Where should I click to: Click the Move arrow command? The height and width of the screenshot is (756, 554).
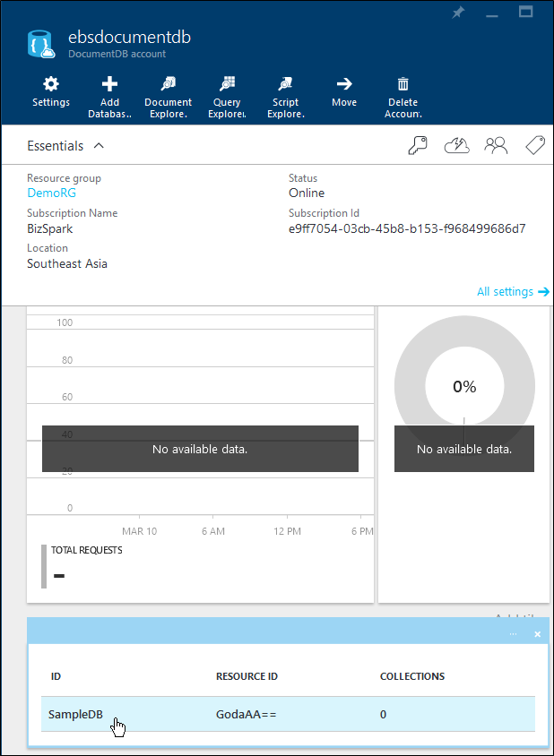(x=344, y=92)
